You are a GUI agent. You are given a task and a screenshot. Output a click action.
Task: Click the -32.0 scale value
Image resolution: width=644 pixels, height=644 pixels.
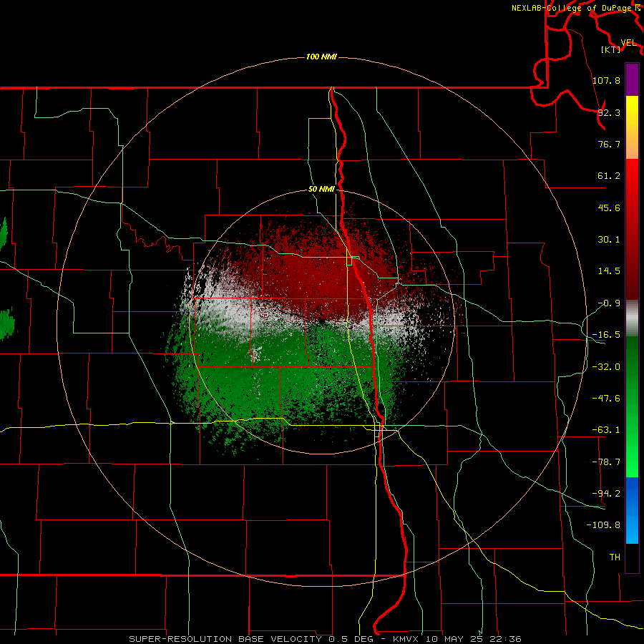(606, 367)
